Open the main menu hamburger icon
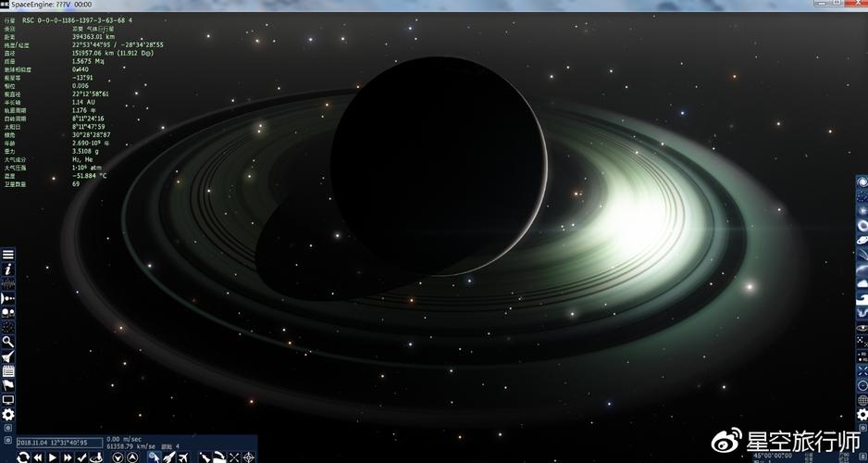Image resolution: width=868 pixels, height=463 pixels. pyautogui.click(x=8, y=255)
